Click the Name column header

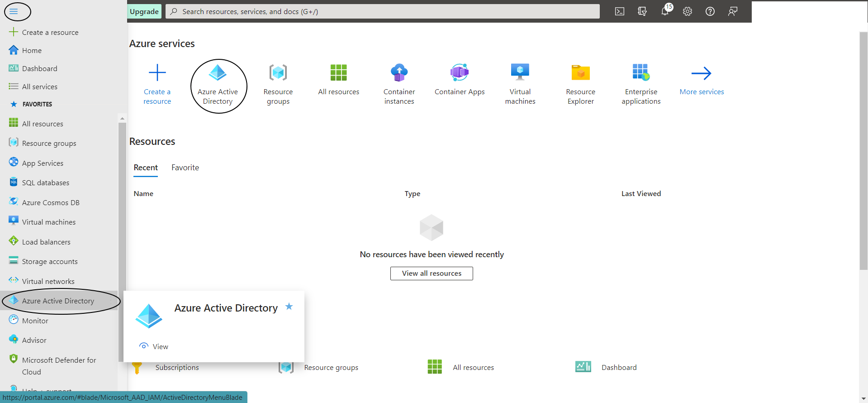[143, 194]
